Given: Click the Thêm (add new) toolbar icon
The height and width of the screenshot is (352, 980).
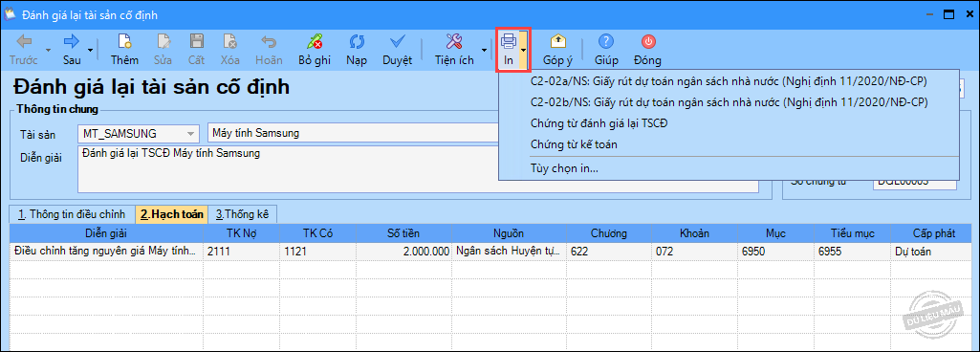Looking at the screenshot, I should pyautogui.click(x=124, y=42).
